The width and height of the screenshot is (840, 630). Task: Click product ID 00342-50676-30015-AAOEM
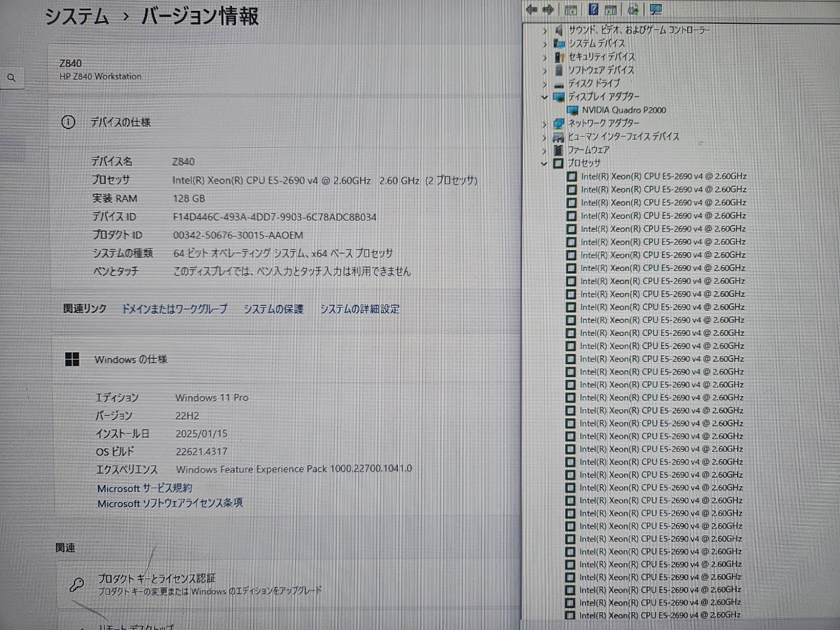238,235
